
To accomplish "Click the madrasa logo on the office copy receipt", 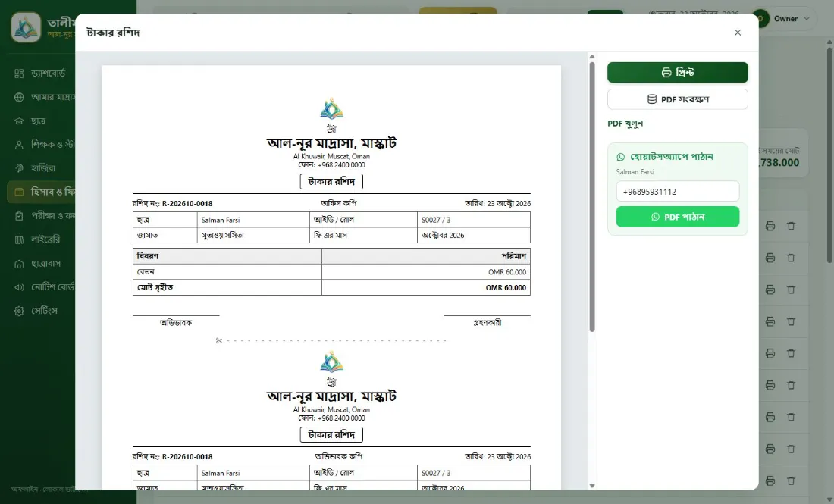I will 331,108.
